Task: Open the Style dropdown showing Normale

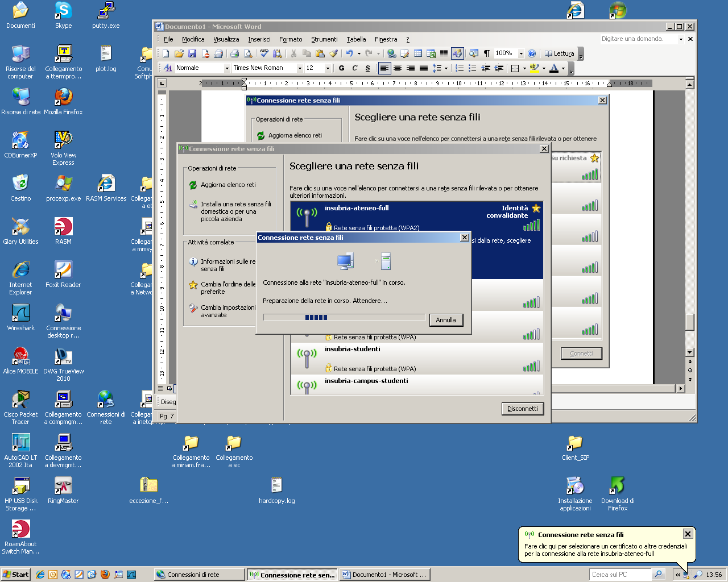Action: point(227,68)
